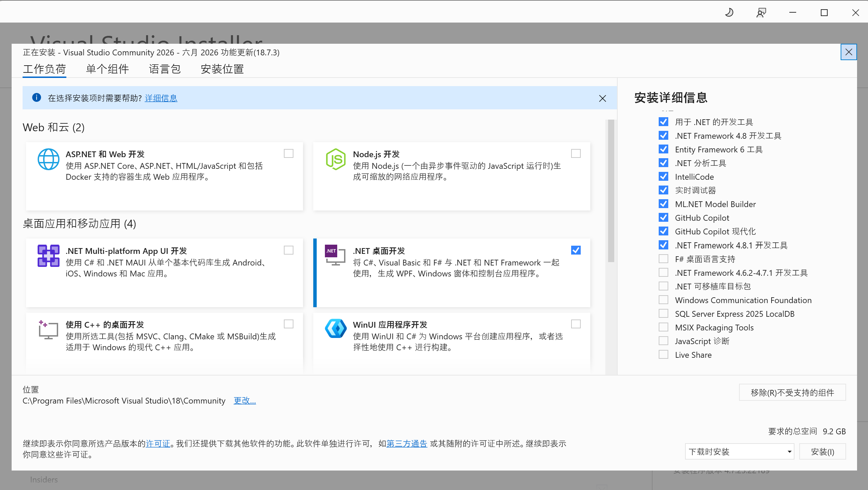The image size is (868, 490).
Task: Click the WinUI 应用程序开发 card title
Action: [x=390, y=325]
